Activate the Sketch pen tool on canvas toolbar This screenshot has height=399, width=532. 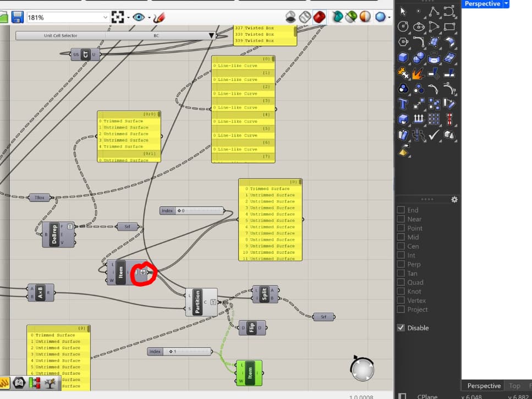click(159, 17)
